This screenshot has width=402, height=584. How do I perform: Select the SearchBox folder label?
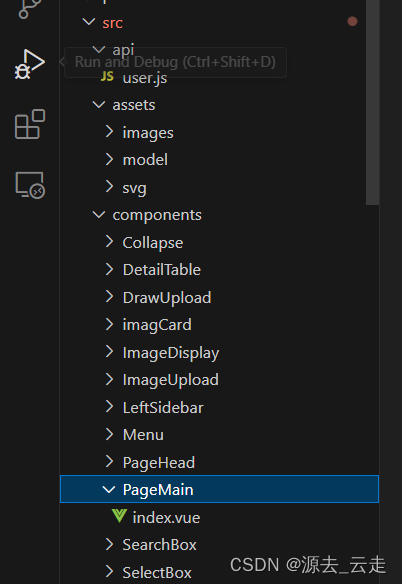point(159,545)
